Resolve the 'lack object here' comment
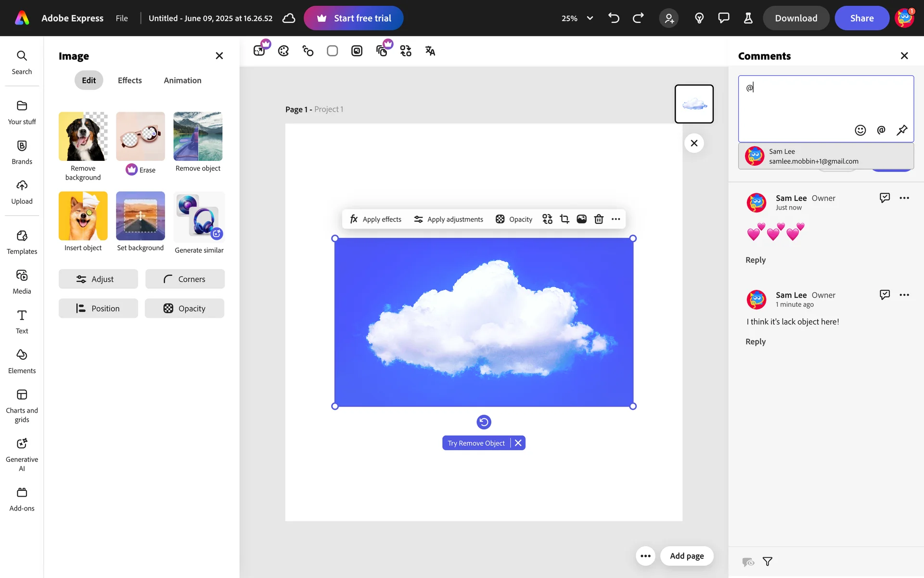 tap(885, 295)
